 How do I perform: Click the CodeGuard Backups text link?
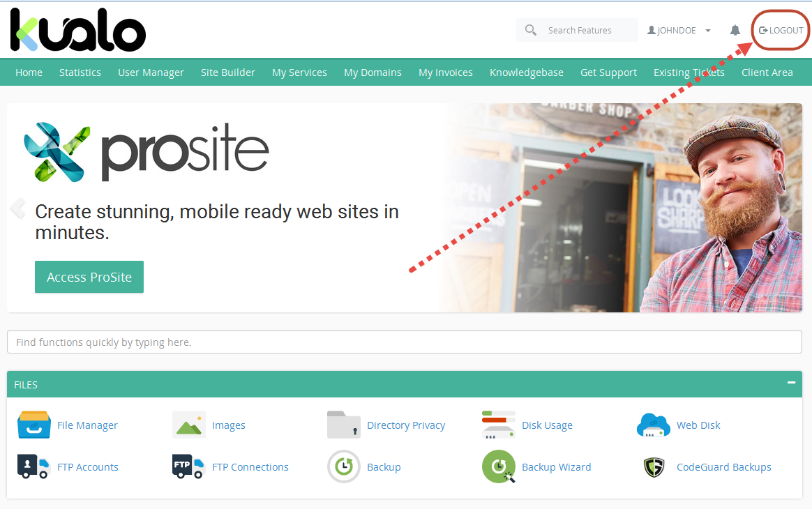click(x=723, y=467)
